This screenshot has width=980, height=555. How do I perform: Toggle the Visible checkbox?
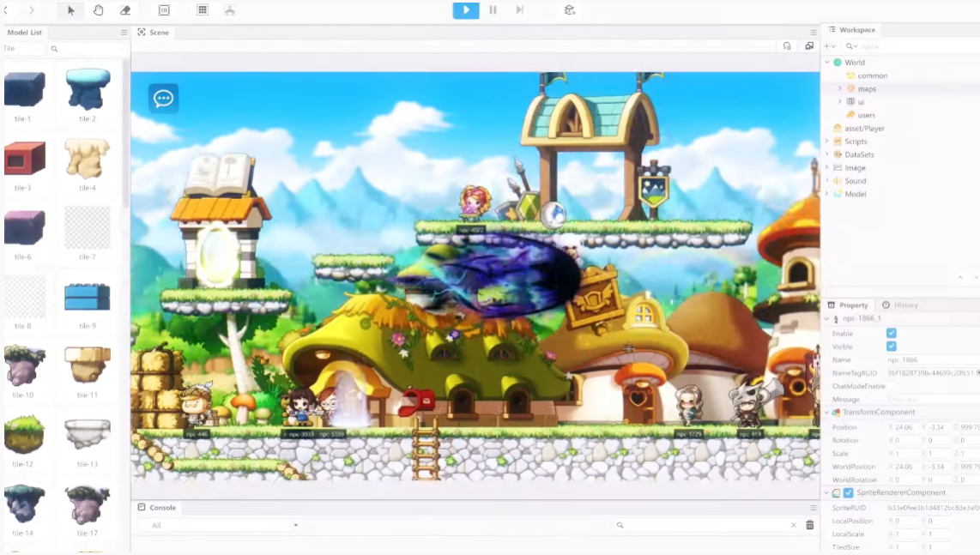coord(892,347)
